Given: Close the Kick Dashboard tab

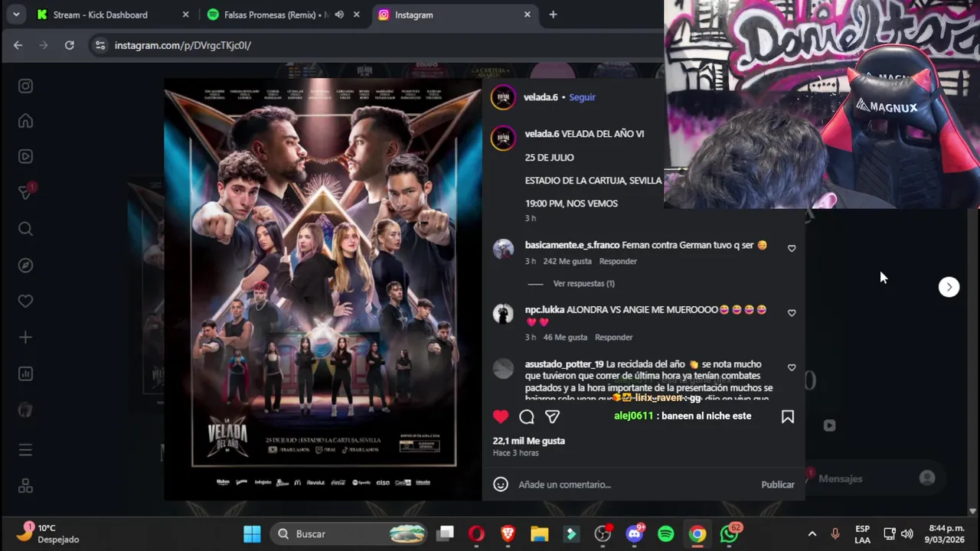Looking at the screenshot, I should [x=185, y=15].
